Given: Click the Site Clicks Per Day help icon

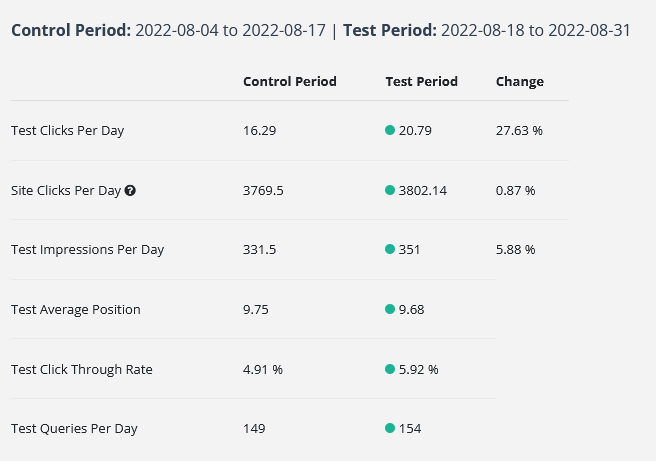Looking at the screenshot, I should pyautogui.click(x=130, y=190).
